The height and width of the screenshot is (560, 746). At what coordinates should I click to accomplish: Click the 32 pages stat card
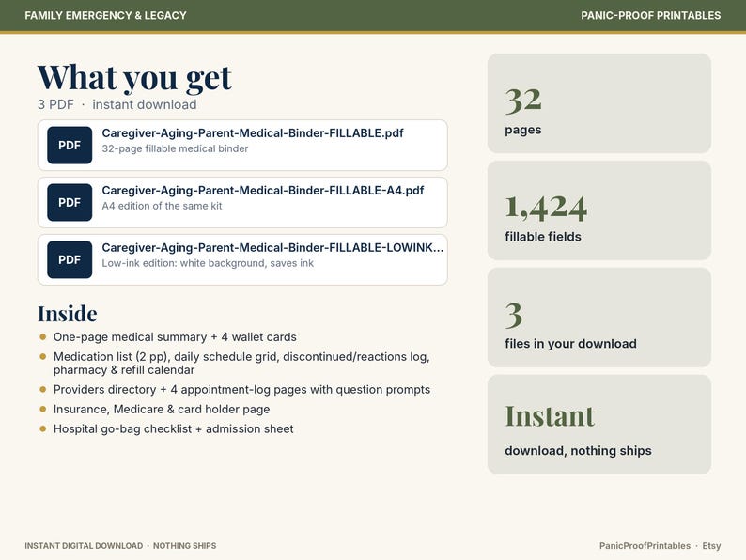pyautogui.click(x=599, y=103)
